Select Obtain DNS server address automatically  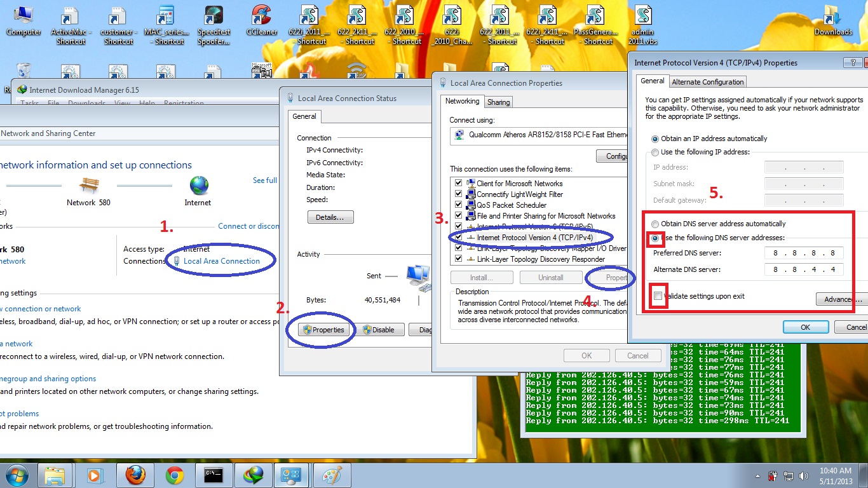coord(655,224)
